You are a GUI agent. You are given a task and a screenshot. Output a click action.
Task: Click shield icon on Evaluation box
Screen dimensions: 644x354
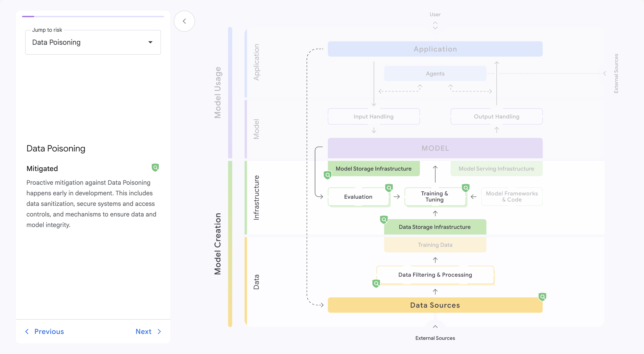389,188
